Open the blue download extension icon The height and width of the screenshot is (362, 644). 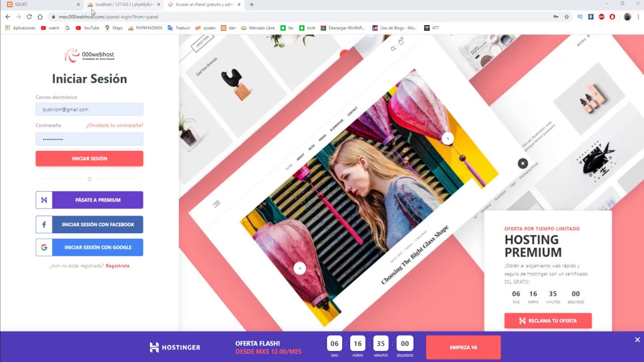pos(591,17)
